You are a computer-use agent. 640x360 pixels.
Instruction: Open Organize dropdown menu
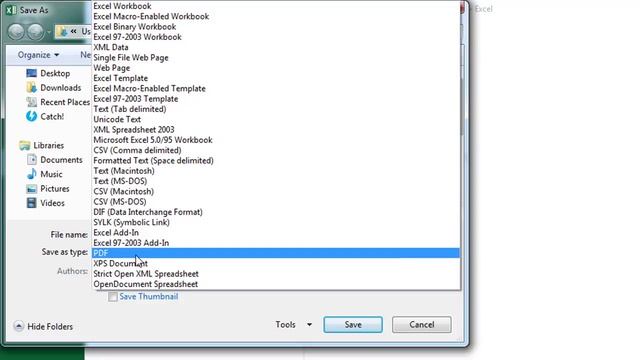pyautogui.click(x=38, y=55)
